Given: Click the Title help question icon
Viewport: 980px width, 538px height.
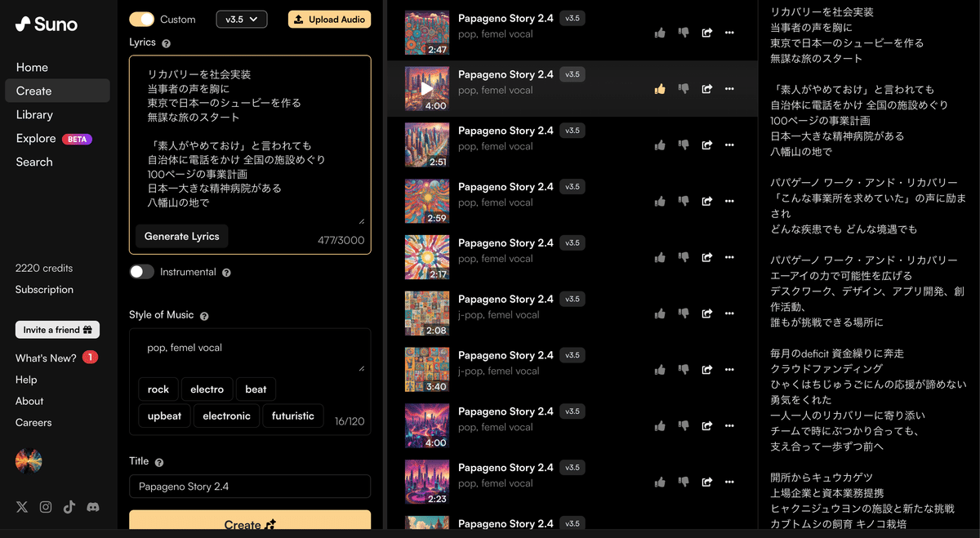Looking at the screenshot, I should [x=159, y=462].
